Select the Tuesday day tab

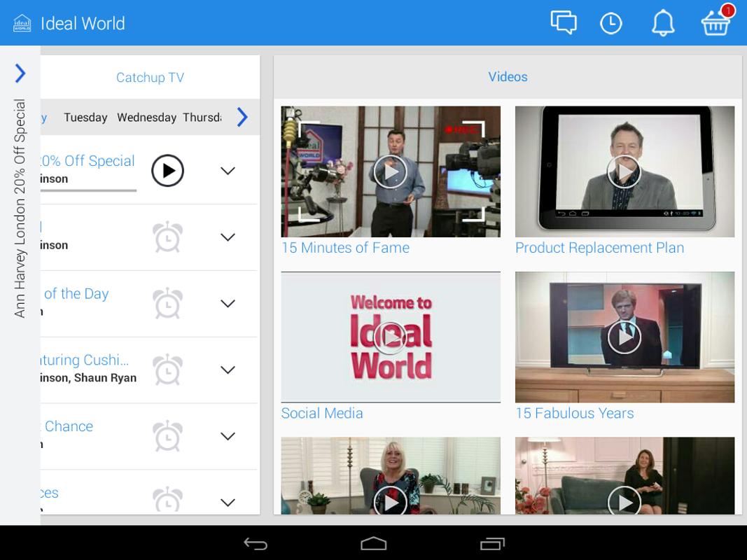[x=85, y=117]
